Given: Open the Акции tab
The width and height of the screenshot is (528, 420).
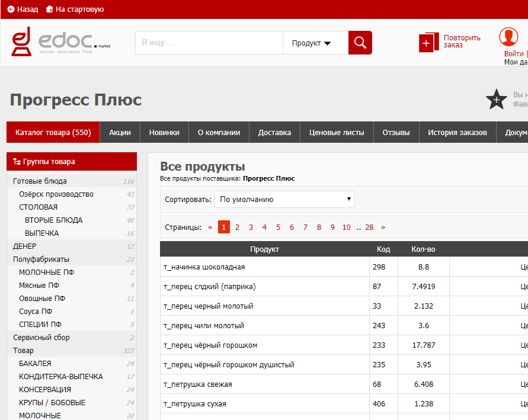Looking at the screenshot, I should (x=120, y=133).
